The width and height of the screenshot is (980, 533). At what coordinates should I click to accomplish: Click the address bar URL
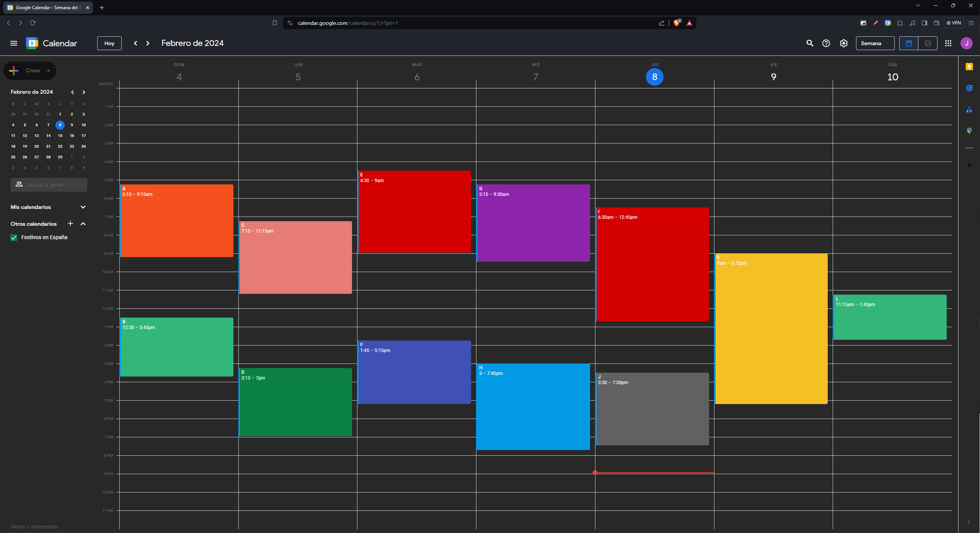pyautogui.click(x=348, y=23)
